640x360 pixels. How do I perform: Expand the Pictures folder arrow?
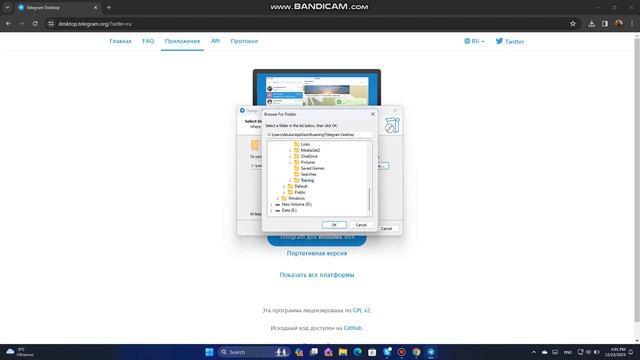tap(290, 162)
